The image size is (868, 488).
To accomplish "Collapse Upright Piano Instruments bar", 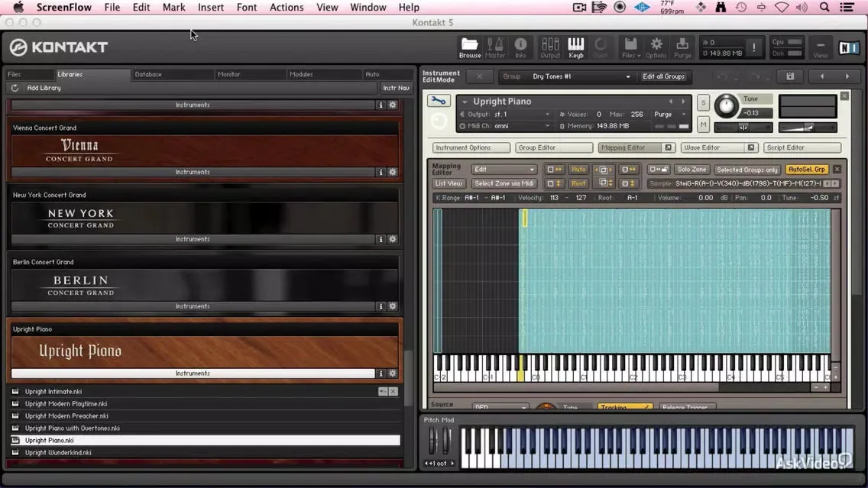I will tap(193, 373).
